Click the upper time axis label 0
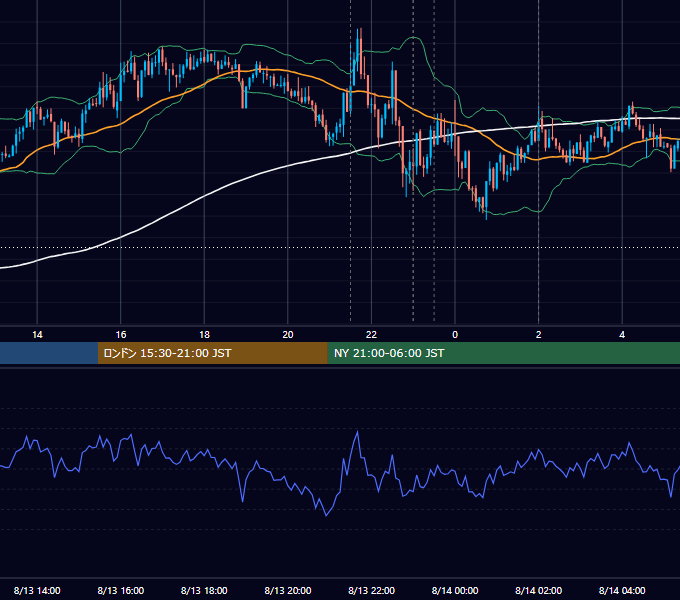This screenshot has height=600, width=680. click(x=455, y=335)
